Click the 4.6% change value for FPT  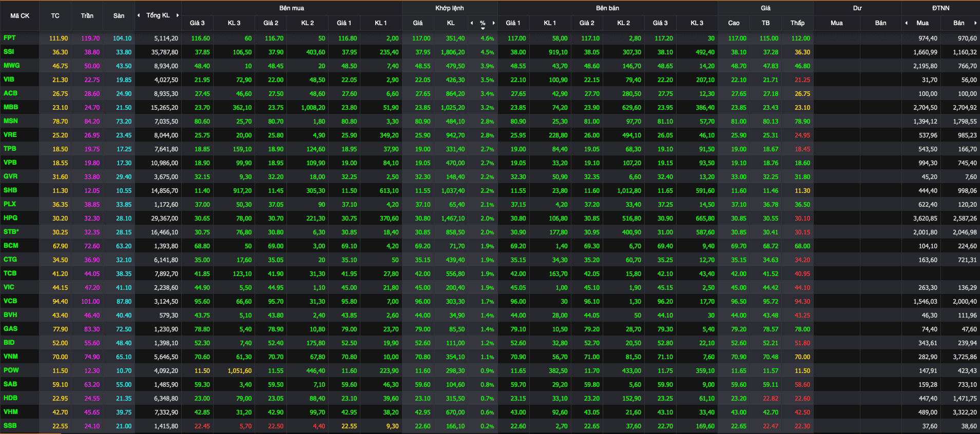click(487, 38)
